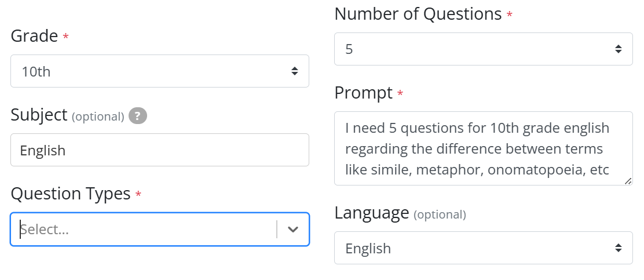This screenshot has width=644, height=280.
Task: Click the Question Types label
Action: (71, 194)
